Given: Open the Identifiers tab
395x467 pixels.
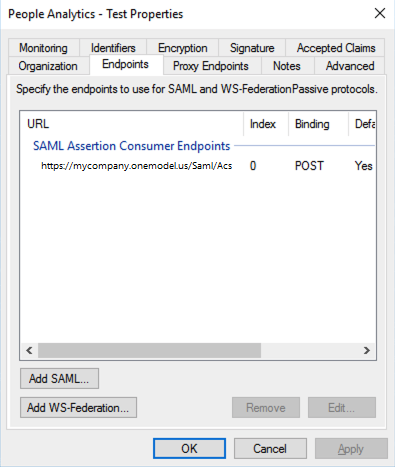Looking at the screenshot, I should (113, 48).
